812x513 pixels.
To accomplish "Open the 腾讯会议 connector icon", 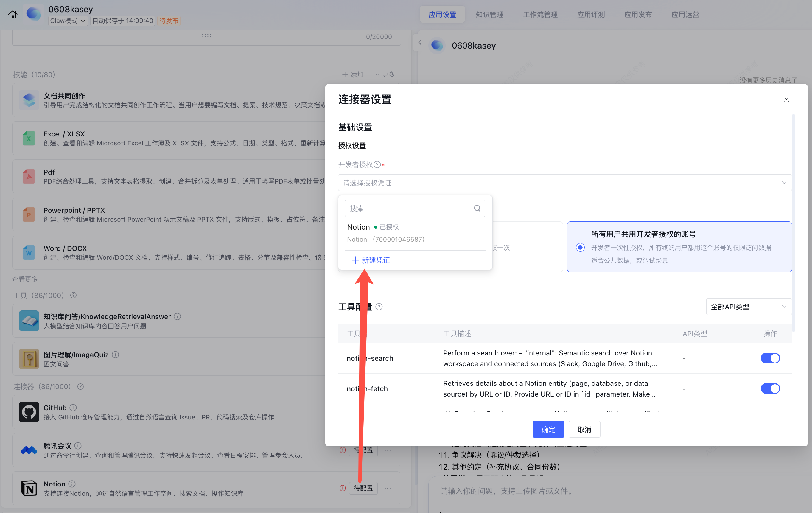I will pos(29,450).
